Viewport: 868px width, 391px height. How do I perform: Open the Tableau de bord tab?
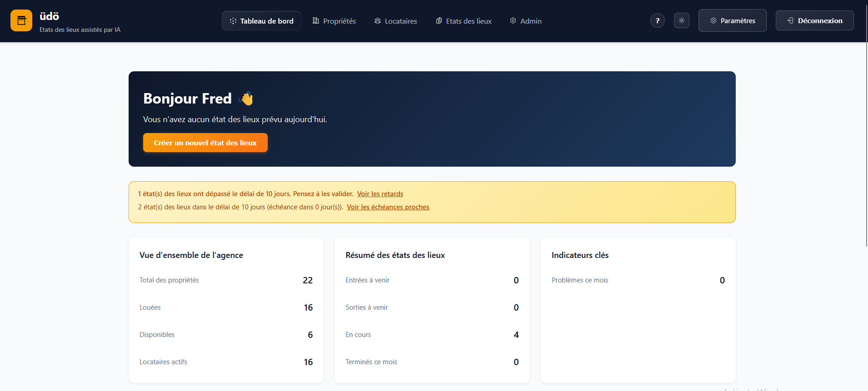click(x=261, y=21)
